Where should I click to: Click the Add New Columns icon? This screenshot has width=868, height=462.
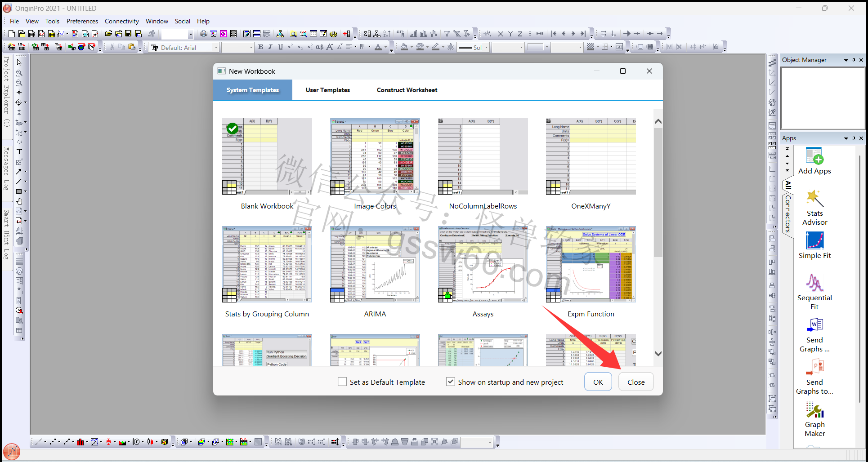pos(347,34)
